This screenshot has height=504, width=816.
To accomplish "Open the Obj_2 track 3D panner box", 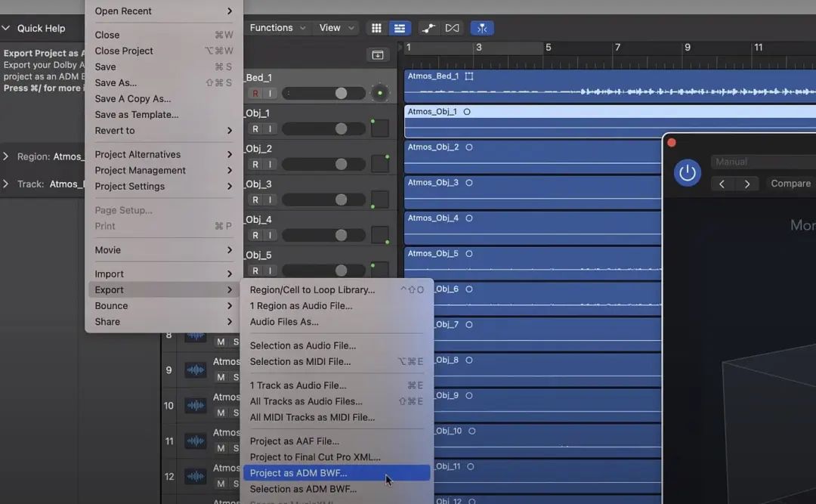I will point(380,163).
